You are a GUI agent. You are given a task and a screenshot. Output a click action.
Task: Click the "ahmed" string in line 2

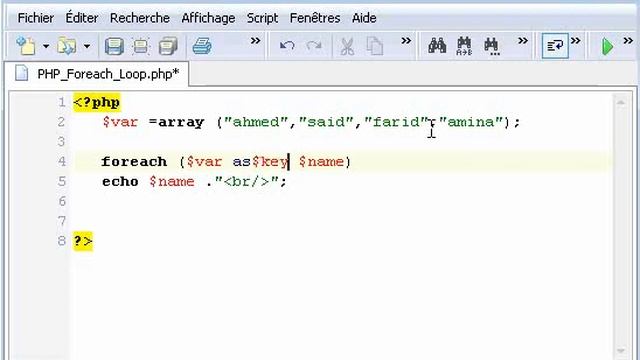pos(256,122)
